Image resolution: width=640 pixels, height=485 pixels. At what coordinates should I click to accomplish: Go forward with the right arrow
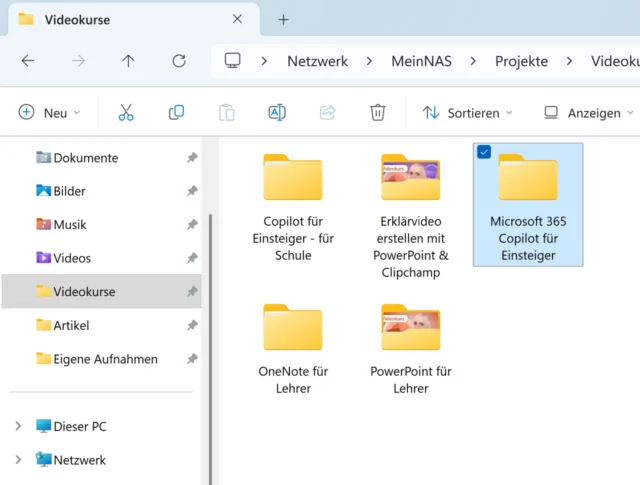(x=78, y=61)
